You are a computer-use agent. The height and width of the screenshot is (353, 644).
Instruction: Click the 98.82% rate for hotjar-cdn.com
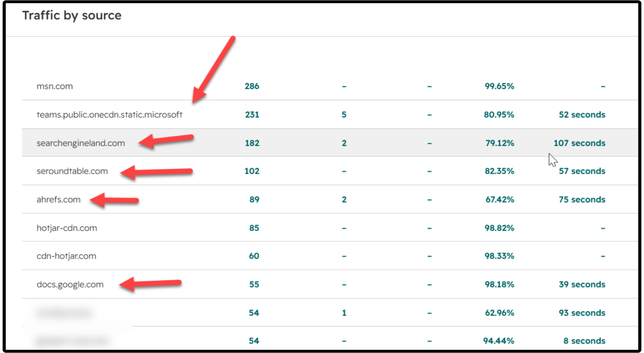(499, 228)
